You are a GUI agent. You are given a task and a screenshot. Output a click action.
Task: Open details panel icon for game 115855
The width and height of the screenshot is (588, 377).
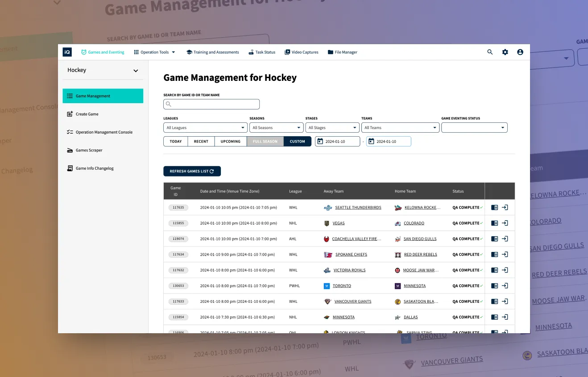[494, 223]
